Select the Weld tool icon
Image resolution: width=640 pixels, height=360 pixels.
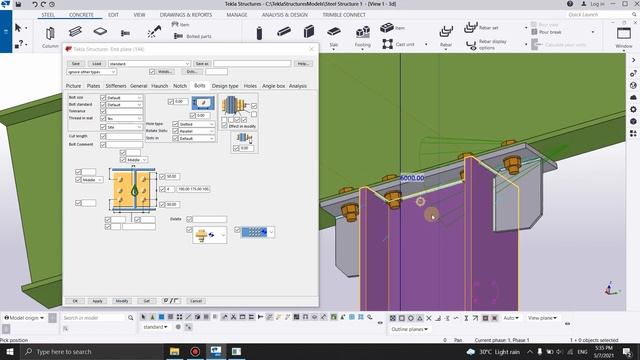[154, 31]
